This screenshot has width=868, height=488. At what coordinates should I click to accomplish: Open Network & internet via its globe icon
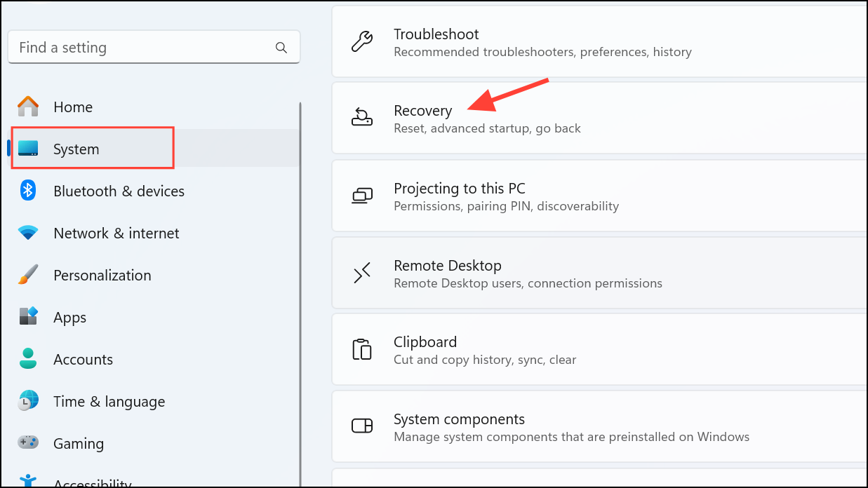(x=27, y=233)
